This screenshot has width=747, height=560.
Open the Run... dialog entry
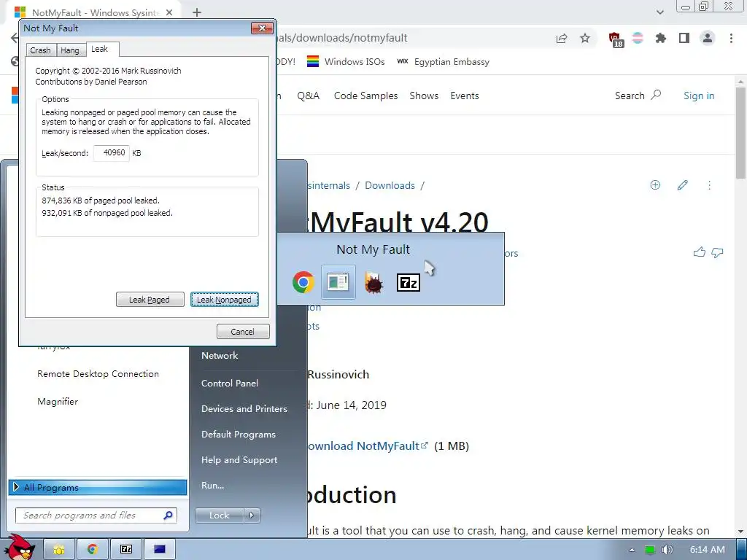tap(212, 485)
